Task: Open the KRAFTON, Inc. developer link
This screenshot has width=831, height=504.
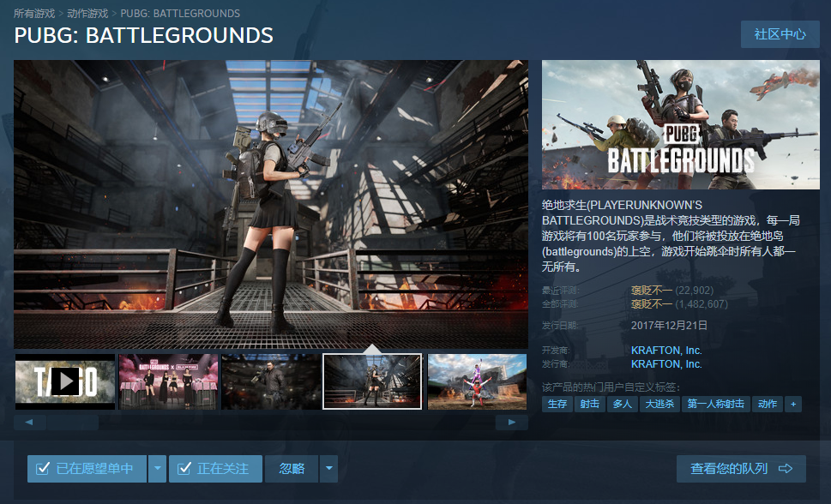Action: [666, 351]
